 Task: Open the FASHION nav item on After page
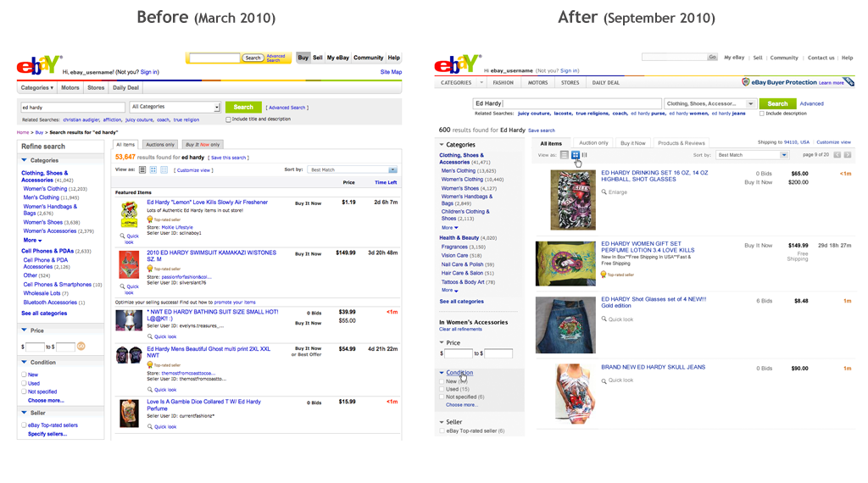click(504, 82)
